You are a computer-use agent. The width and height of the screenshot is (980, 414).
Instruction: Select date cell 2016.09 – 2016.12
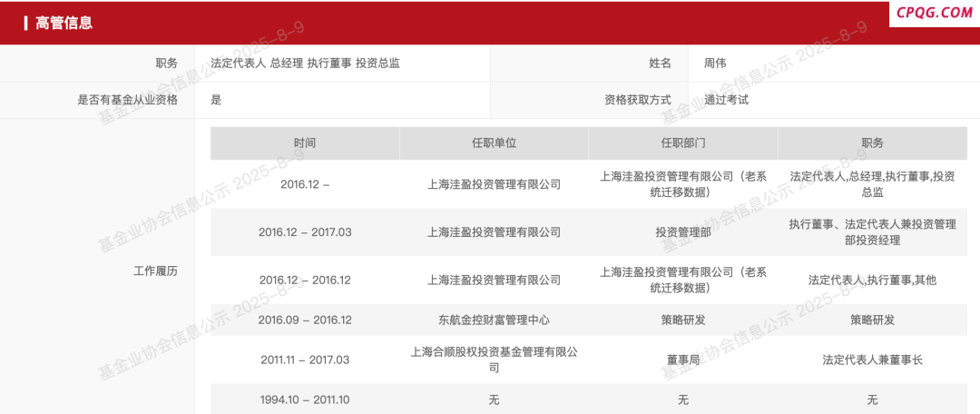coord(305,320)
